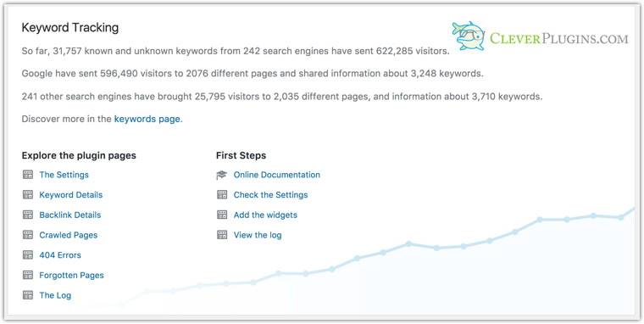Open The Settings link
Viewport: 644px width, 324px height.
64,175
